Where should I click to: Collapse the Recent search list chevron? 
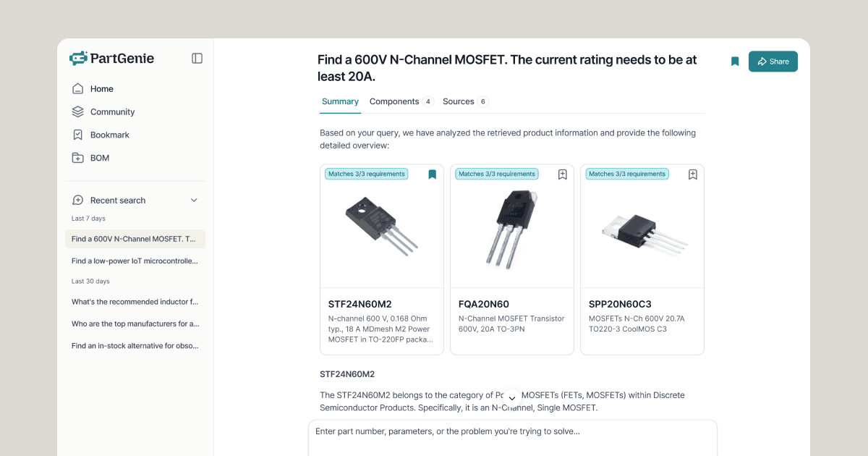pos(193,200)
